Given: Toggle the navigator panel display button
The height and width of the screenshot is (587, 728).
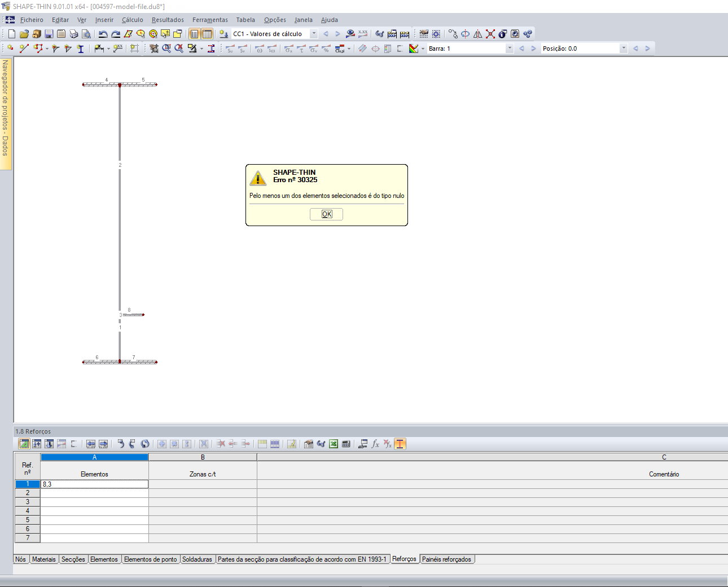Looking at the screenshot, I should (194, 34).
